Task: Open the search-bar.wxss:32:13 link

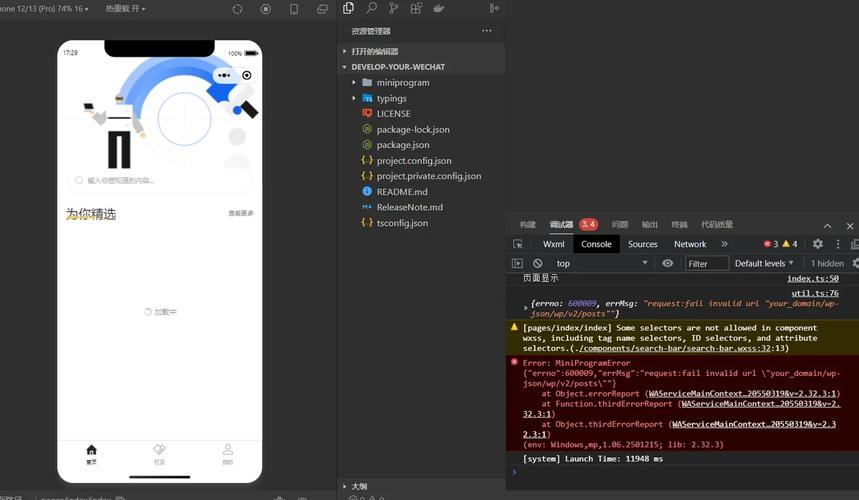Action: click(683, 348)
